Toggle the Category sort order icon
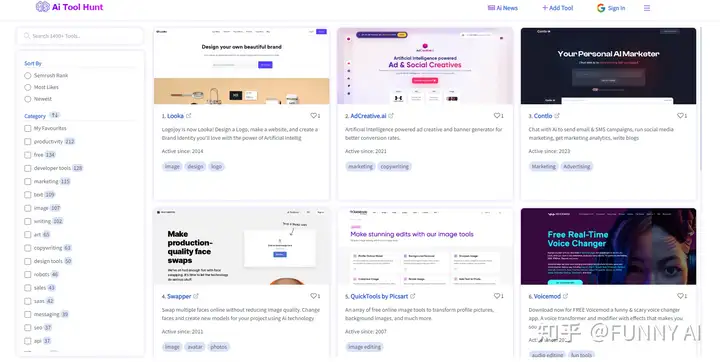 55,115
